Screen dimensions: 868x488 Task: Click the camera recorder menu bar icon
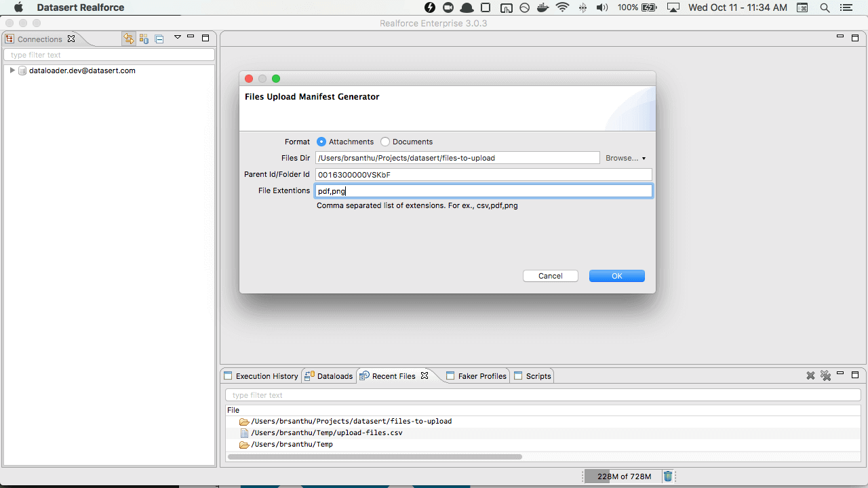pos(448,7)
